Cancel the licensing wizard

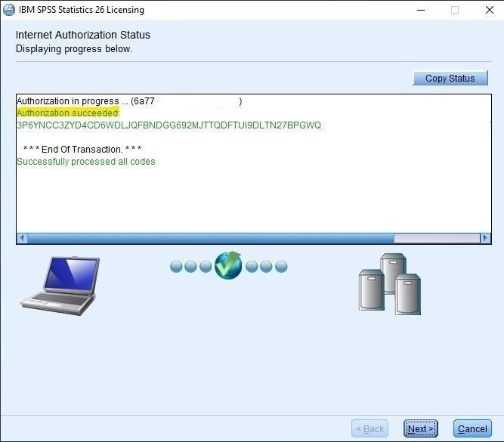(x=472, y=428)
